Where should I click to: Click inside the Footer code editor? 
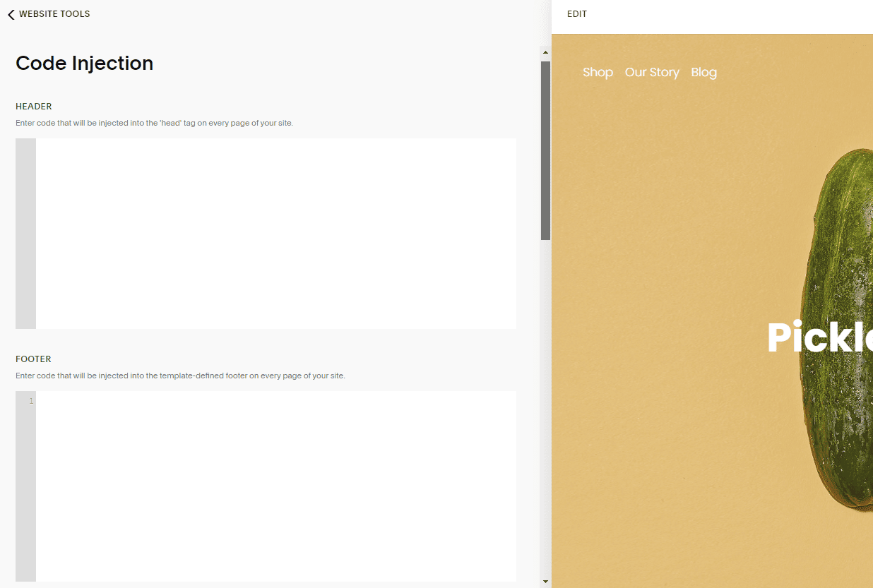276,486
